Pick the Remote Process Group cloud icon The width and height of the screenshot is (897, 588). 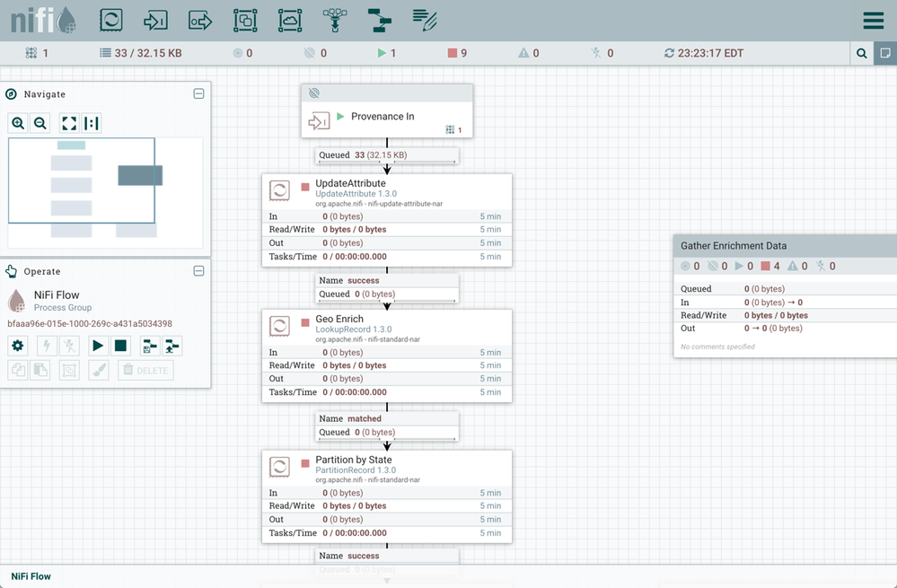[x=289, y=20]
